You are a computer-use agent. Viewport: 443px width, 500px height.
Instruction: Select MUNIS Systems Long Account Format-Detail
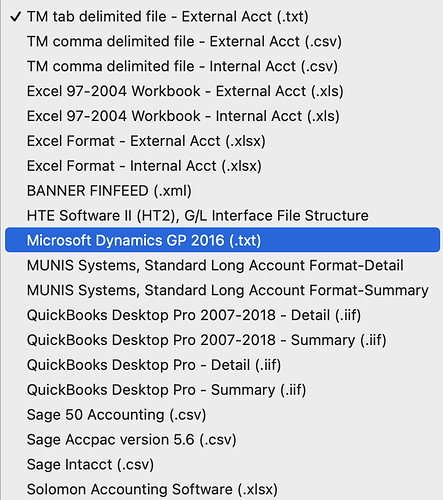(222, 265)
